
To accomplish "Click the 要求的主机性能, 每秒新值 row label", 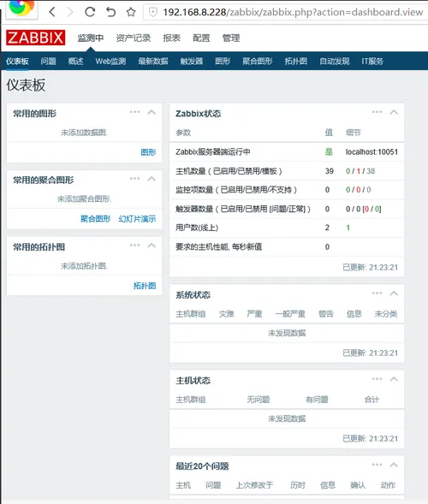I will point(218,246).
